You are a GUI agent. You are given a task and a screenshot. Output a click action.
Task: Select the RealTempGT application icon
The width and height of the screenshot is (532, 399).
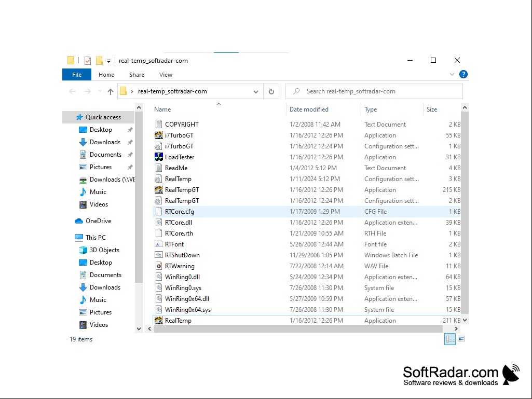[158, 190]
